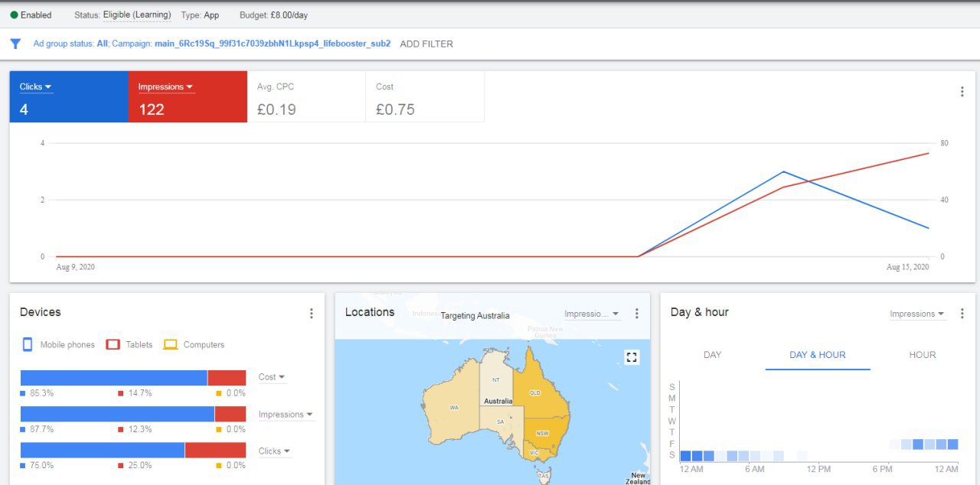Click the Northern Territory (NT) map region
The image size is (980, 485).
[495, 379]
